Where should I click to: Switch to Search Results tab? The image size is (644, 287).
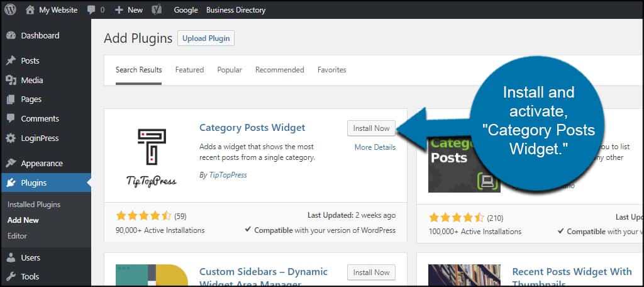(139, 70)
